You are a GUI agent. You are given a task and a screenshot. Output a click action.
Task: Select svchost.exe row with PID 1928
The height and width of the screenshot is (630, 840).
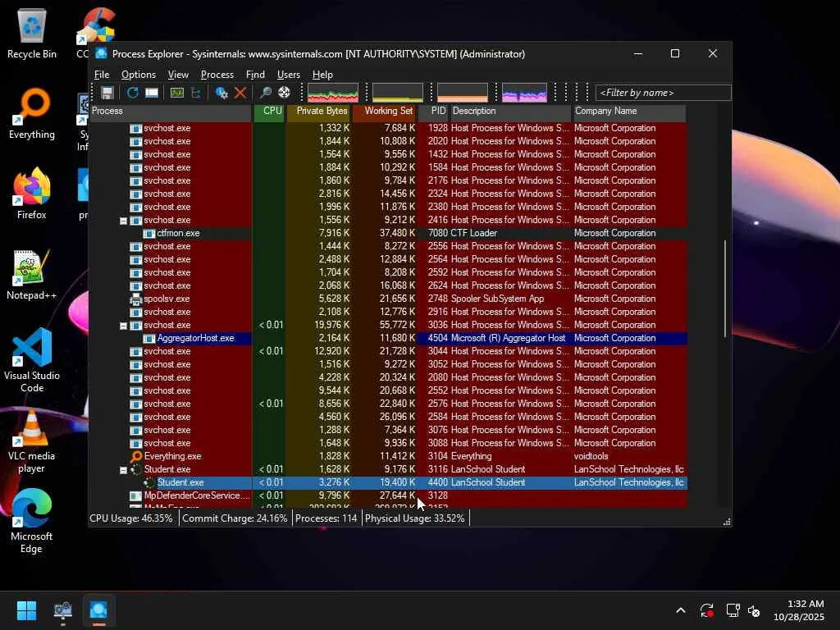coord(388,129)
